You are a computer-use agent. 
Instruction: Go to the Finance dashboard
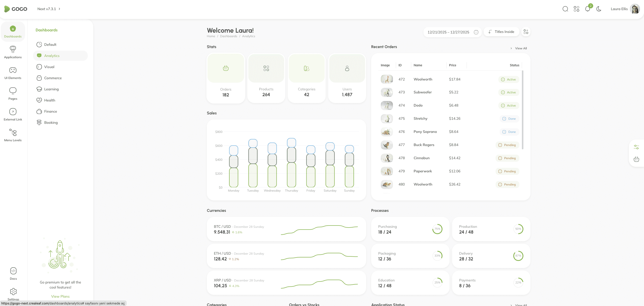[50, 111]
